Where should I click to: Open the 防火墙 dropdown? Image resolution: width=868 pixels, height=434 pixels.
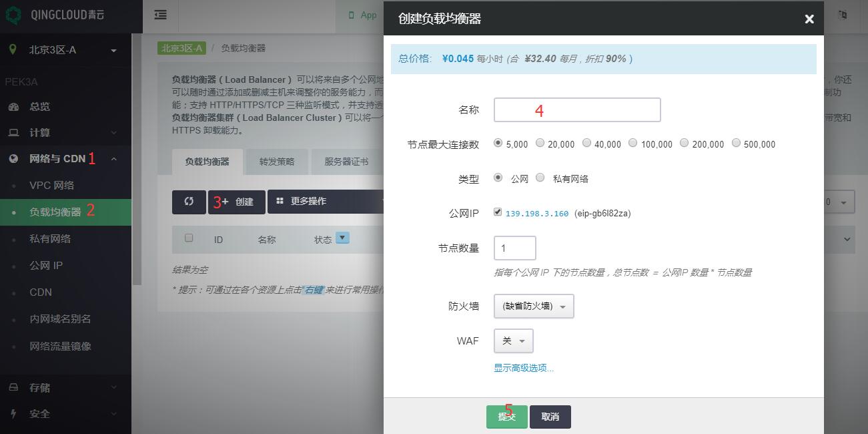[x=533, y=306]
